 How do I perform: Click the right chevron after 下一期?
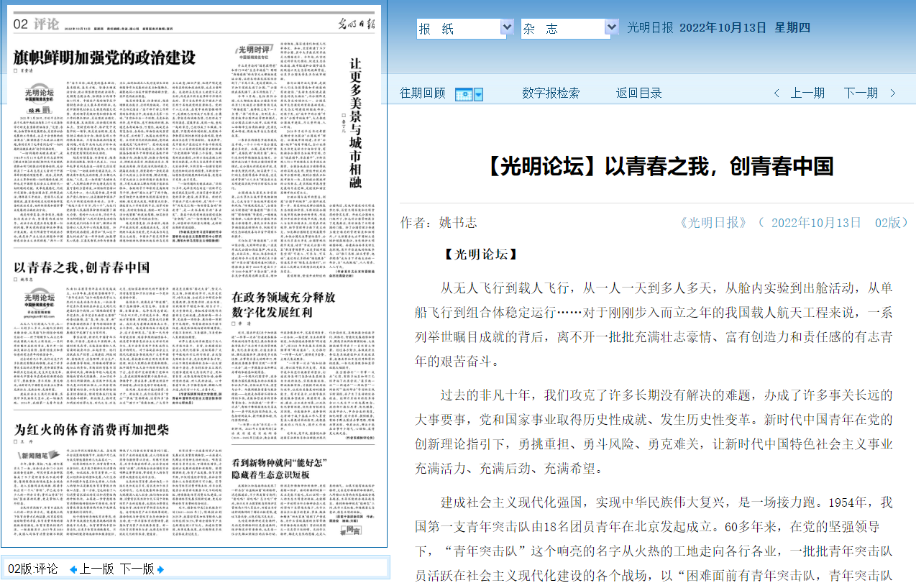point(893,93)
